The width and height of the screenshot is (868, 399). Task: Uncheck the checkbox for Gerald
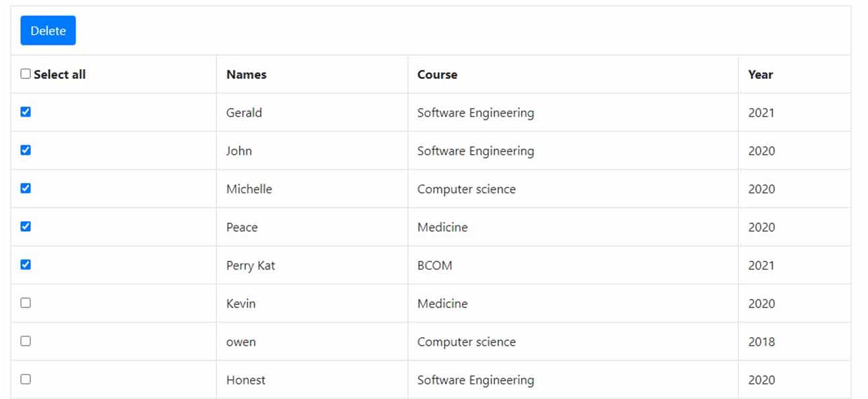pyautogui.click(x=26, y=112)
